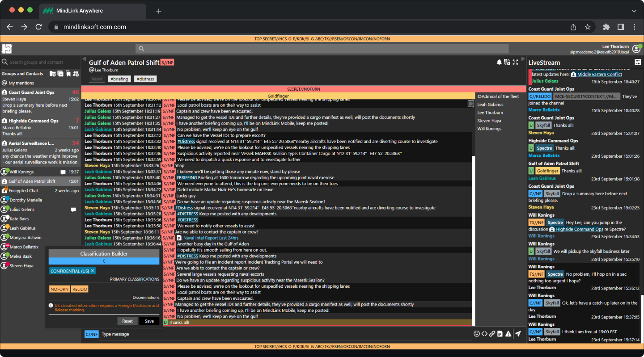Collapse the chat with the back arrow
Image resolution: width=644 pixels, height=357 pixels.
84,59
